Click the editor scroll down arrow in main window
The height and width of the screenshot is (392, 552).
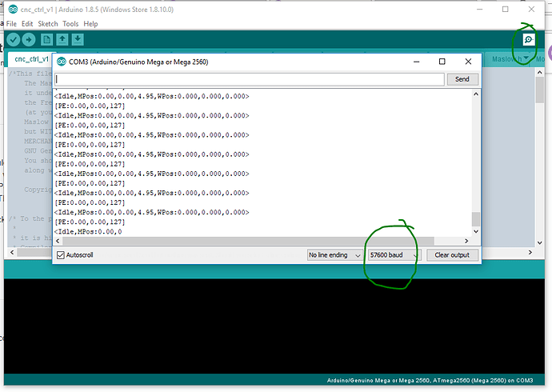tap(540, 243)
